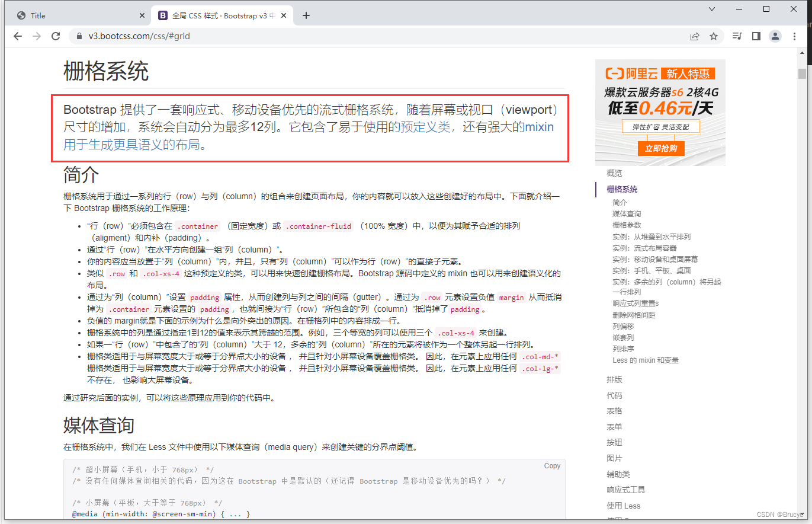This screenshot has width=812, height=524.
Task: Open a new browser tab
Action: (306, 15)
